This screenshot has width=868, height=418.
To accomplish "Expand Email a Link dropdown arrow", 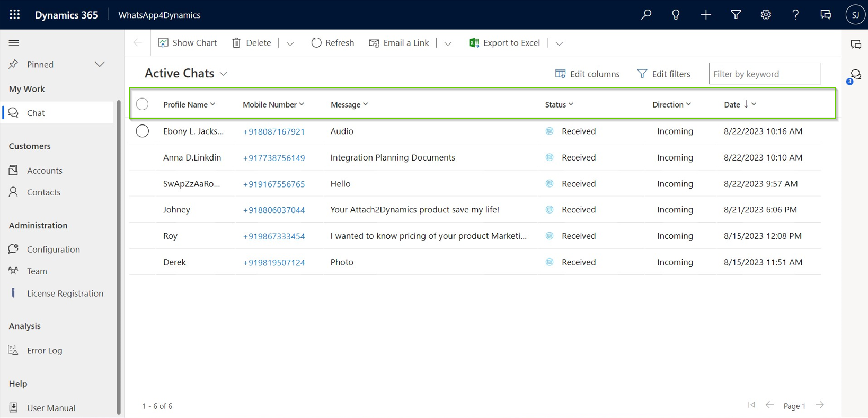I will (448, 43).
